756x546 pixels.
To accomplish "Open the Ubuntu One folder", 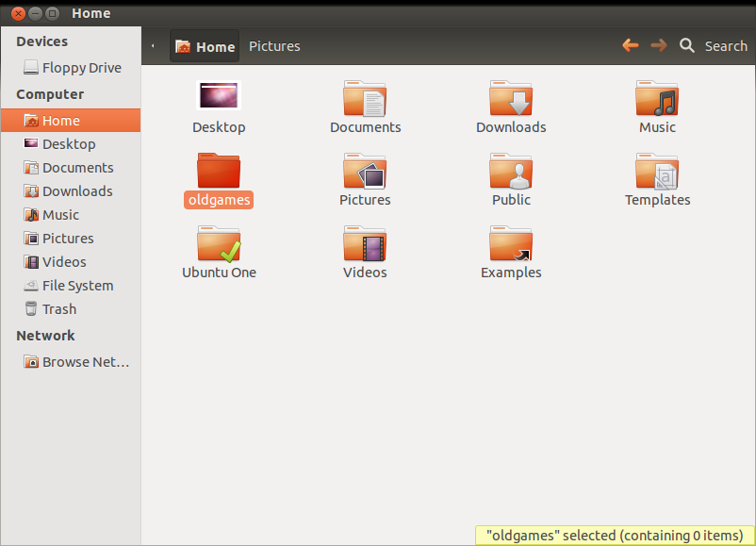I will (219, 244).
